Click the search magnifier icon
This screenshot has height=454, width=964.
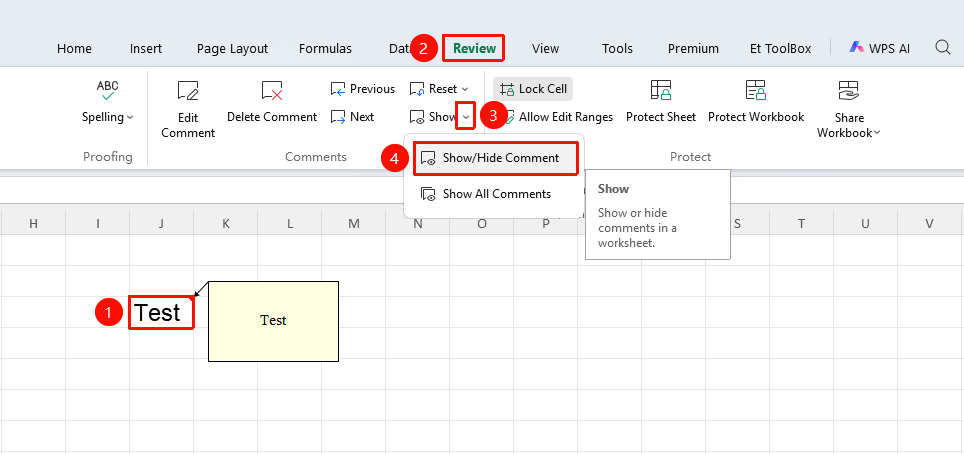[942, 47]
